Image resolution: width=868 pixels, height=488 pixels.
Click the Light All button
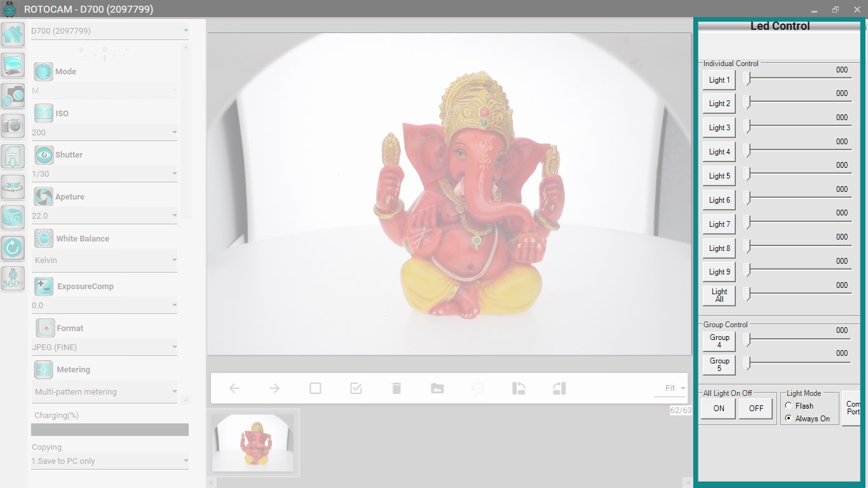coord(719,295)
